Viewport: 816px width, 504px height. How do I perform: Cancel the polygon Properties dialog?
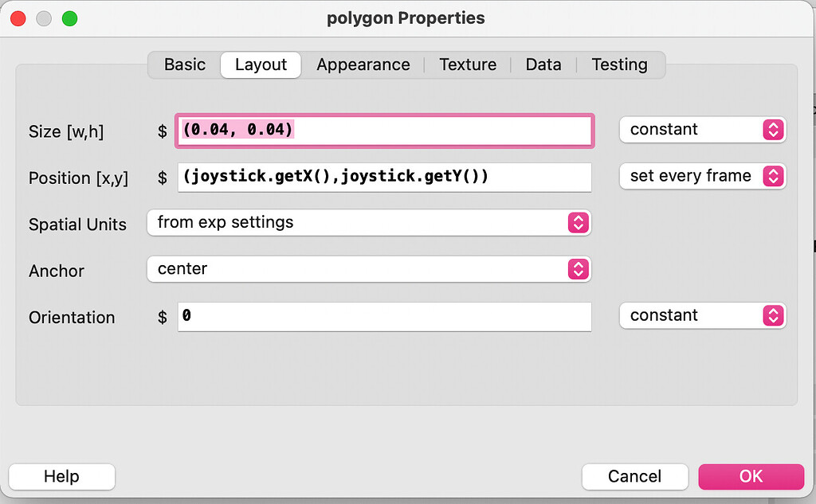tap(634, 476)
